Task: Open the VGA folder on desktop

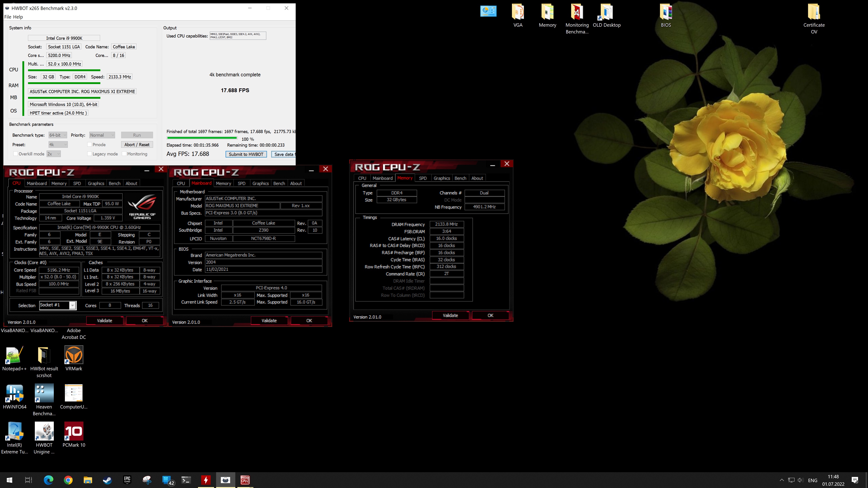Action: click(x=518, y=16)
